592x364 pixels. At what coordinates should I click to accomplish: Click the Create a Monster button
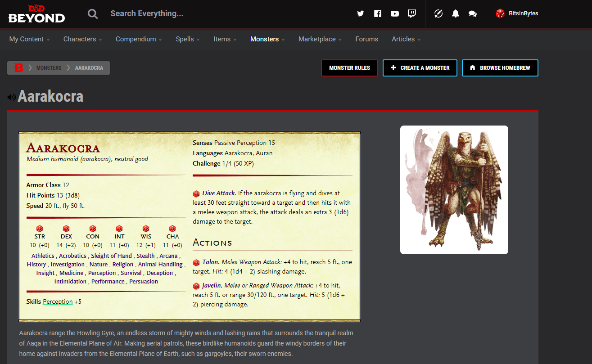click(420, 67)
